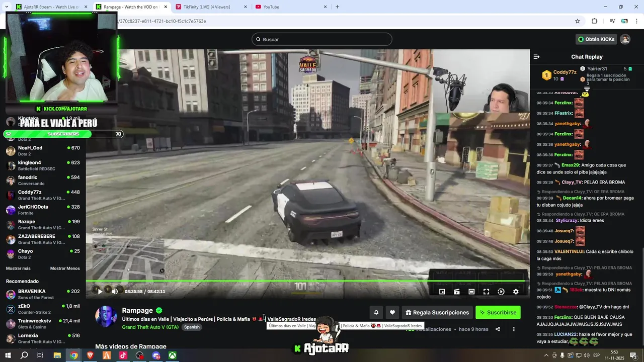644x362 pixels.
Task: Open video player settings gear
Action: click(x=516, y=292)
